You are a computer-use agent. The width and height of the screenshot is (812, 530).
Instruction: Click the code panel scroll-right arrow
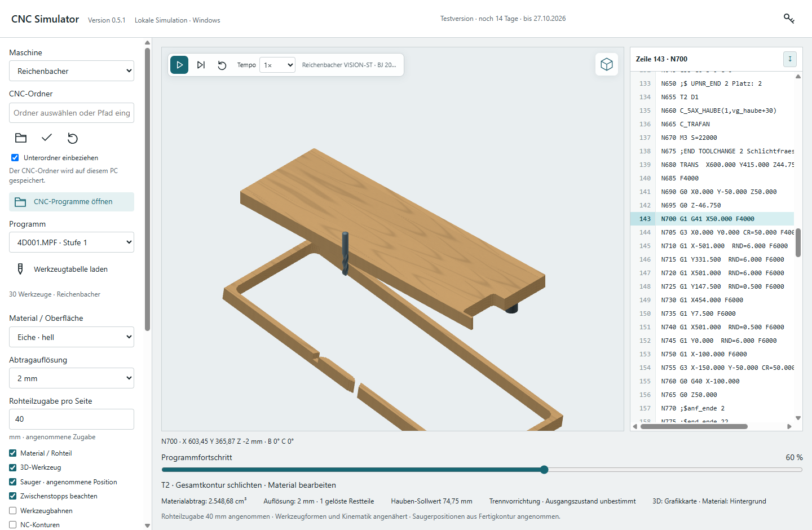789,426
